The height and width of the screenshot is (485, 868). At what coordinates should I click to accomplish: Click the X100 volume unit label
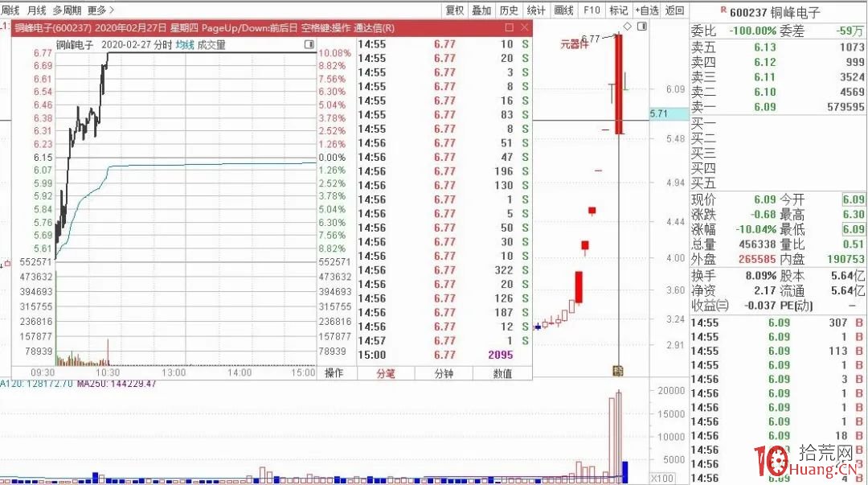[662, 478]
